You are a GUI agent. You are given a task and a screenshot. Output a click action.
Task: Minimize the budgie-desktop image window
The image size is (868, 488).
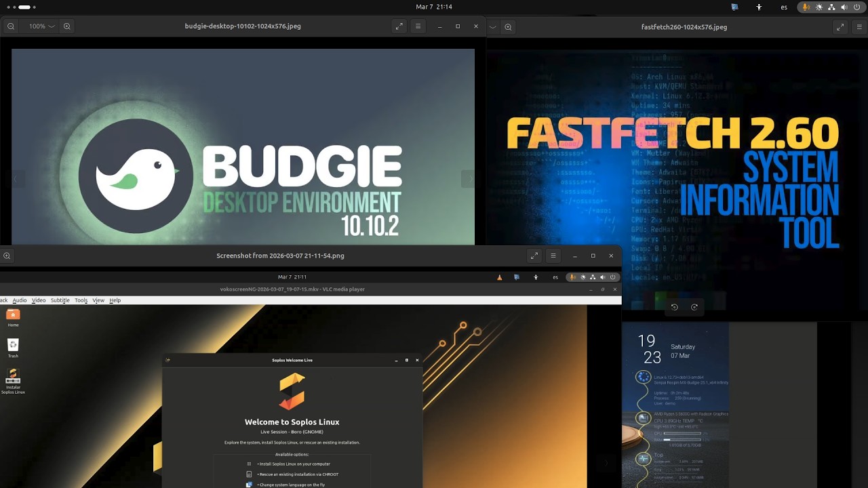[x=440, y=26]
